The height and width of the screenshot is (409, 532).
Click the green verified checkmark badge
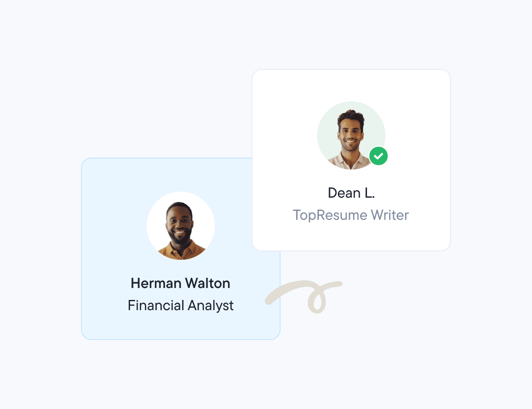click(x=378, y=156)
